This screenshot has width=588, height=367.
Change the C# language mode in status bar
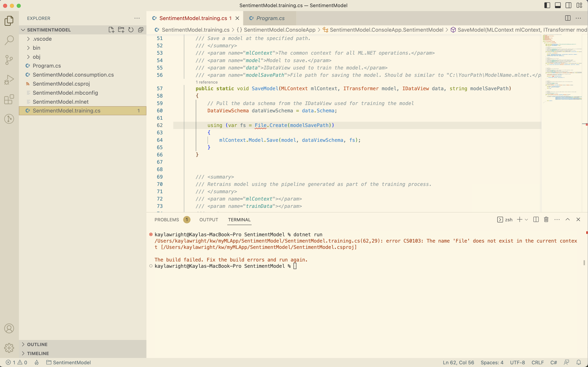[554, 362]
